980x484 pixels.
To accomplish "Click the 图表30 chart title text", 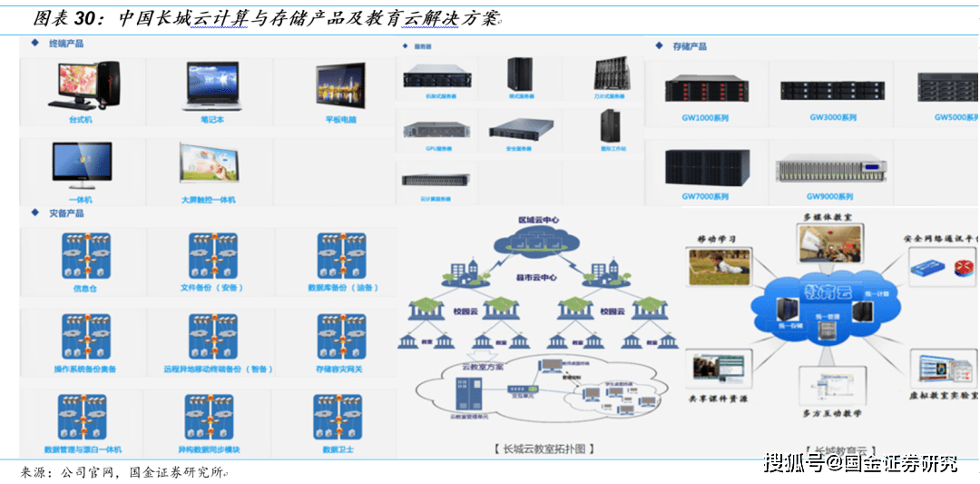I will (x=266, y=19).
